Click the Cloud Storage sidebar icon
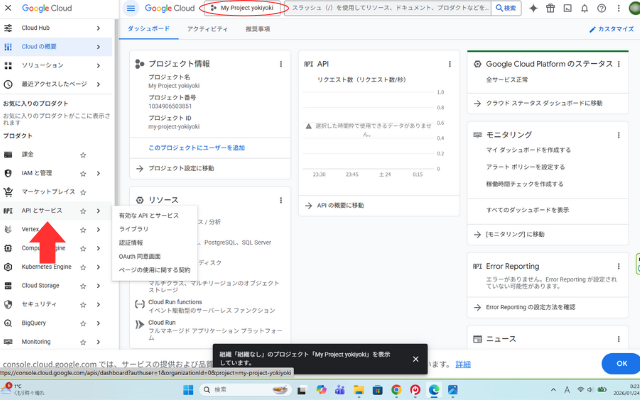The height and width of the screenshot is (400, 640). 10,285
